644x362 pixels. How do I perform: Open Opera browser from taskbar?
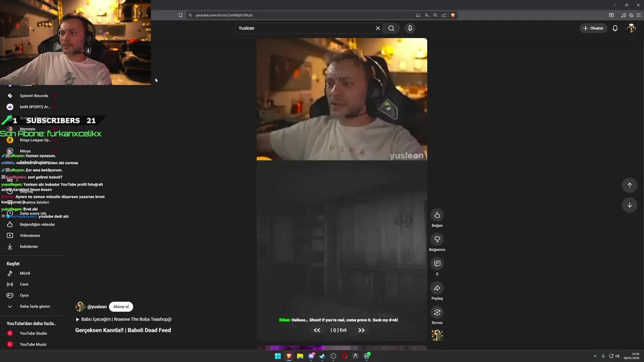coord(345,356)
